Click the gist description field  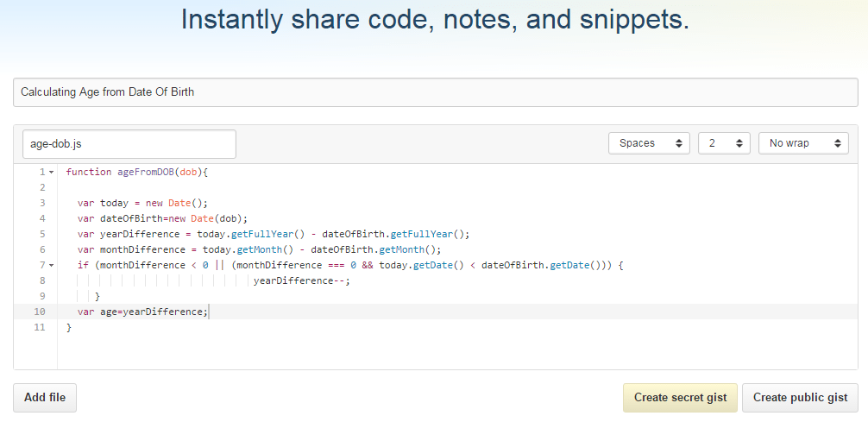pyautogui.click(x=436, y=92)
